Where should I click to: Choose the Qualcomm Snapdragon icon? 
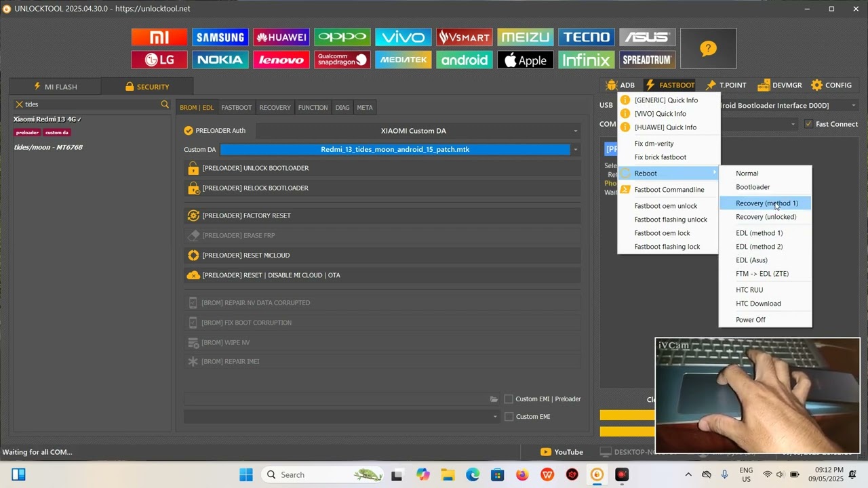click(x=342, y=60)
